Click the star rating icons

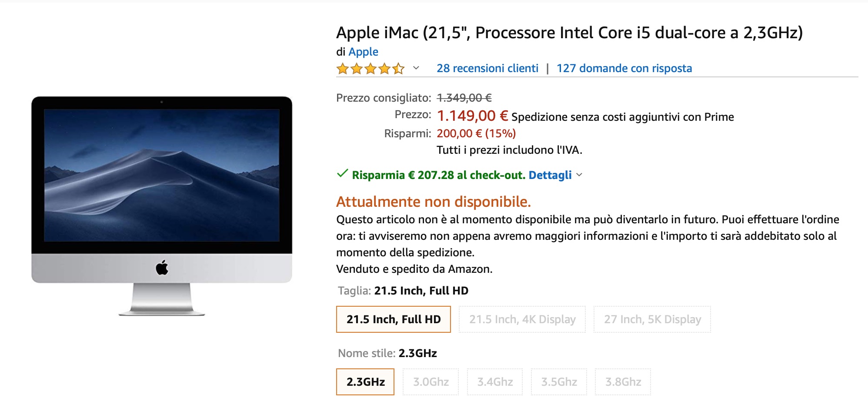click(x=370, y=69)
